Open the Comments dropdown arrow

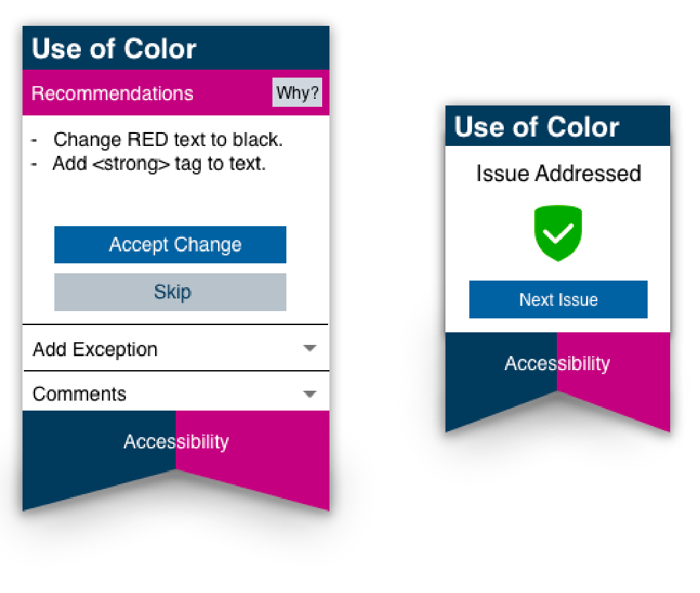pyautogui.click(x=309, y=394)
